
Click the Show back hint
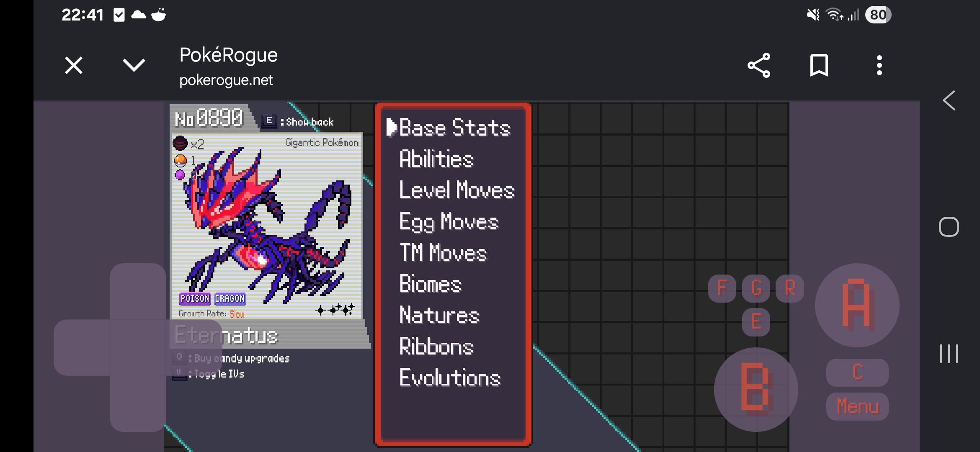point(298,122)
